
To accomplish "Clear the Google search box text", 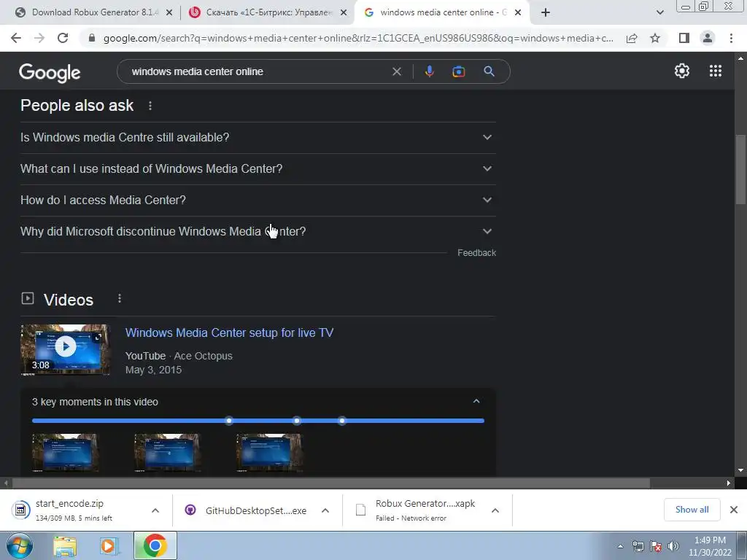I will (x=396, y=71).
